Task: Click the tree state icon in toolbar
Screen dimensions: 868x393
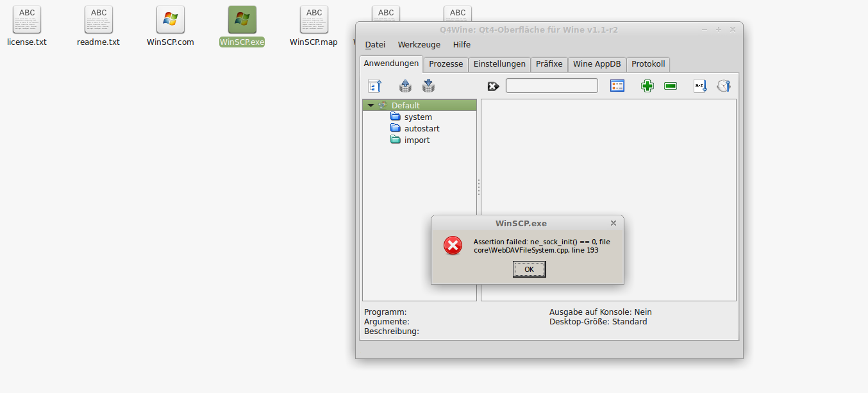Action: (x=375, y=86)
